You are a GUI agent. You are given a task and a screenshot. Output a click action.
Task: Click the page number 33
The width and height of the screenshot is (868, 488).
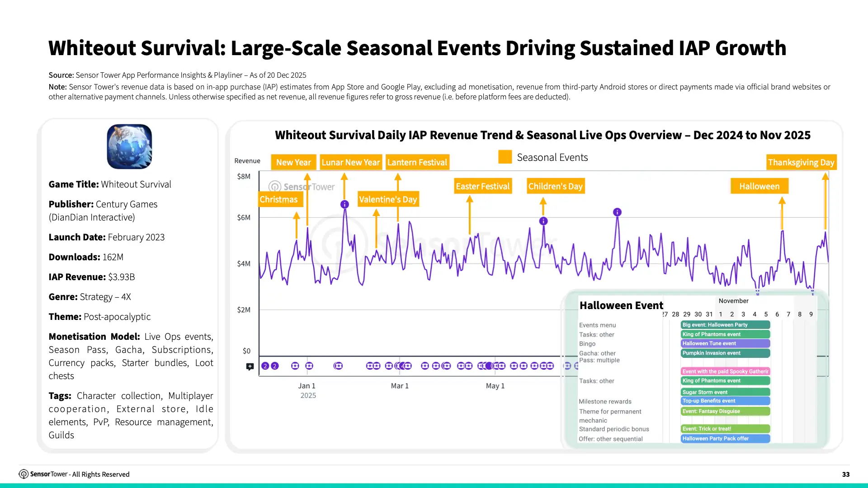click(846, 474)
